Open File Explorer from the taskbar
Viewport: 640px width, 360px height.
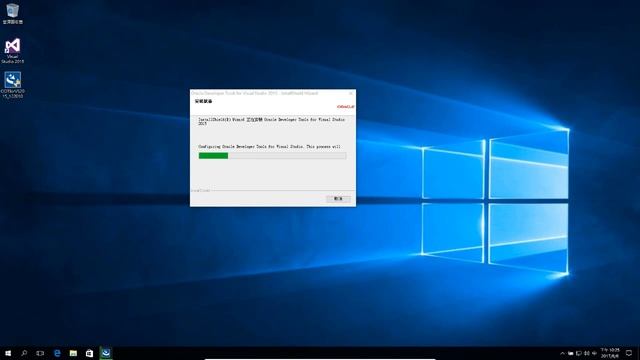click(x=73, y=353)
